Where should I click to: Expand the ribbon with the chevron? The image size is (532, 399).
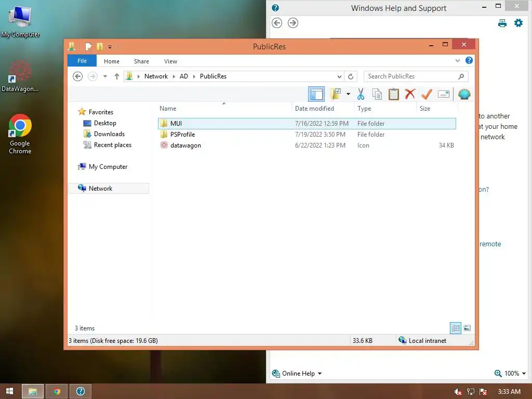click(x=457, y=60)
